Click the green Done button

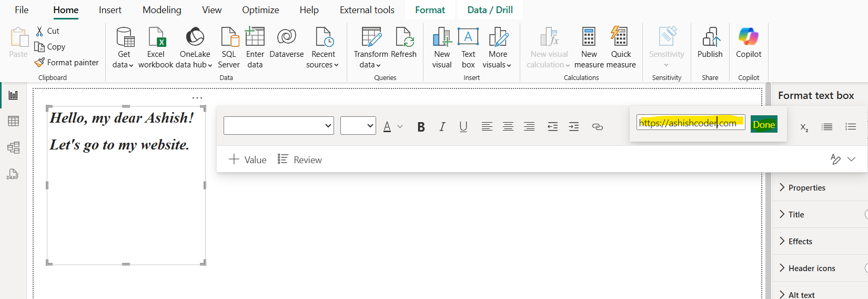click(x=763, y=125)
